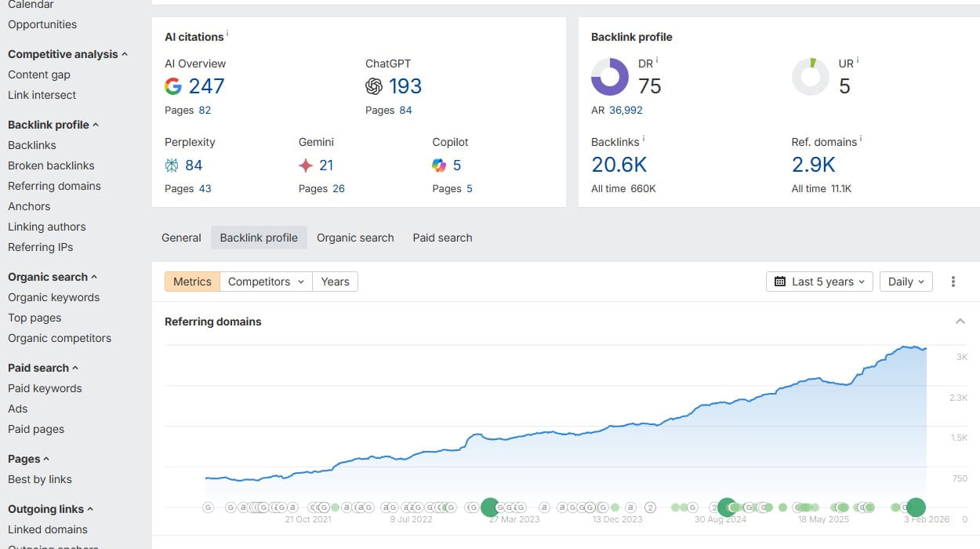Select the ChatGPT icon in AI citations
Image resolution: width=980 pixels, height=549 pixels.
click(374, 86)
